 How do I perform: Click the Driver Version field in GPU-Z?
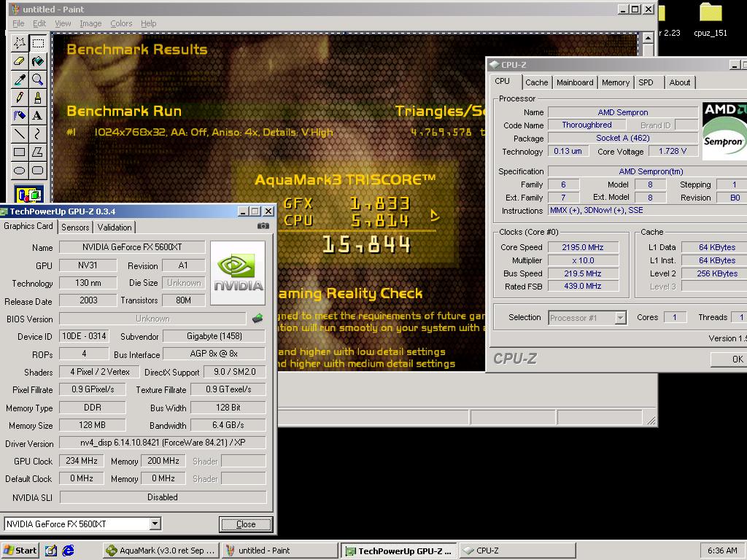[163, 443]
